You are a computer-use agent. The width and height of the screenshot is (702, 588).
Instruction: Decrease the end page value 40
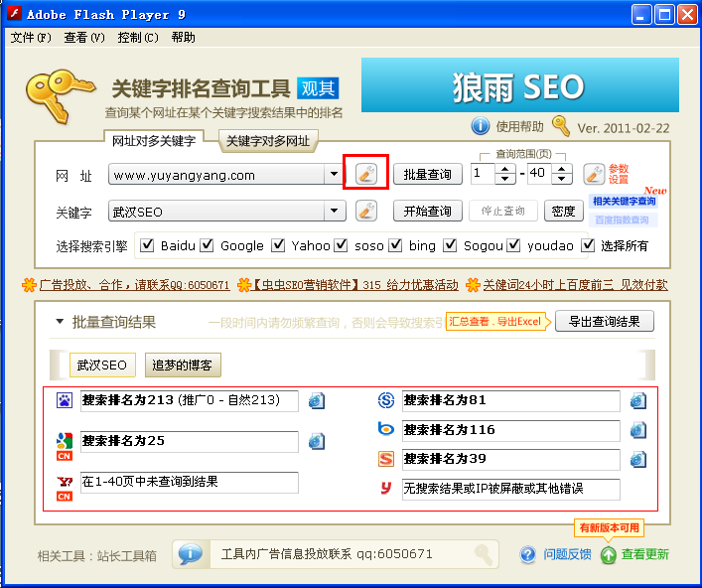pos(562,179)
